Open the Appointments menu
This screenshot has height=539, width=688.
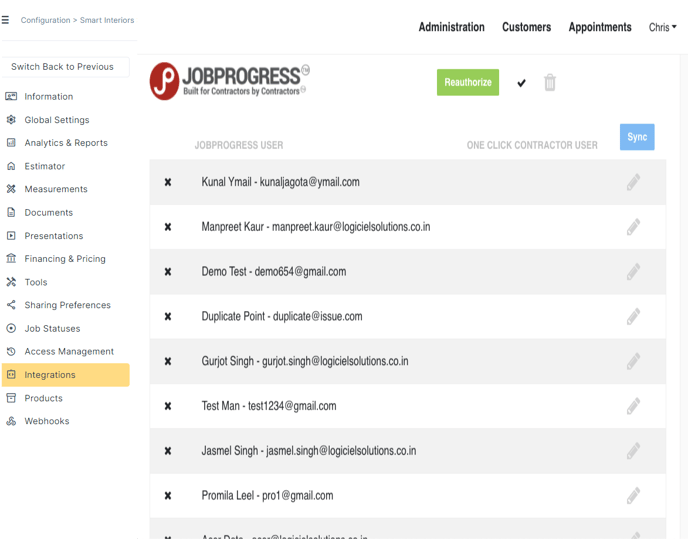click(600, 27)
